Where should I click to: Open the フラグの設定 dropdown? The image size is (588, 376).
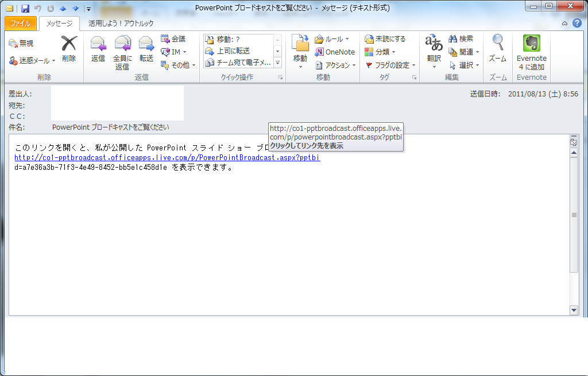tap(390, 65)
